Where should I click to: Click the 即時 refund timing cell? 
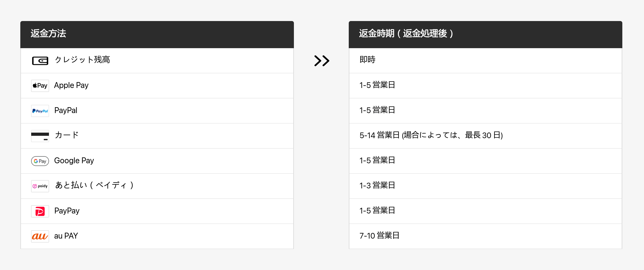click(x=367, y=60)
